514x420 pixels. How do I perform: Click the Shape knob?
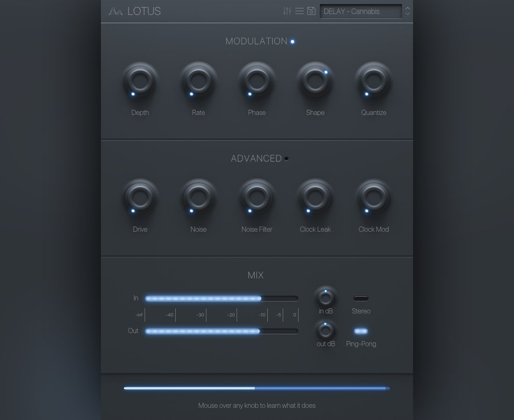315,81
